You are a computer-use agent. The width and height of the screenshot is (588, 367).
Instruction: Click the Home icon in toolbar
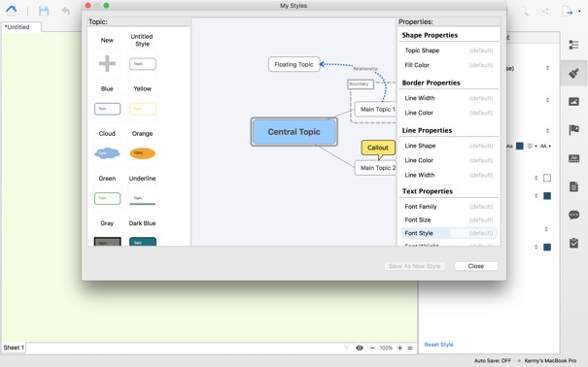coord(12,10)
